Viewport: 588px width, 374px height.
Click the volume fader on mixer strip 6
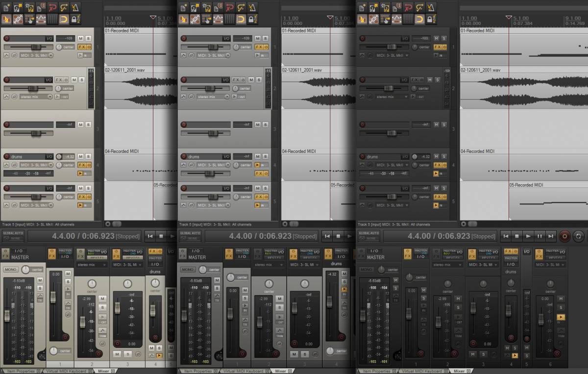[x=540, y=319]
